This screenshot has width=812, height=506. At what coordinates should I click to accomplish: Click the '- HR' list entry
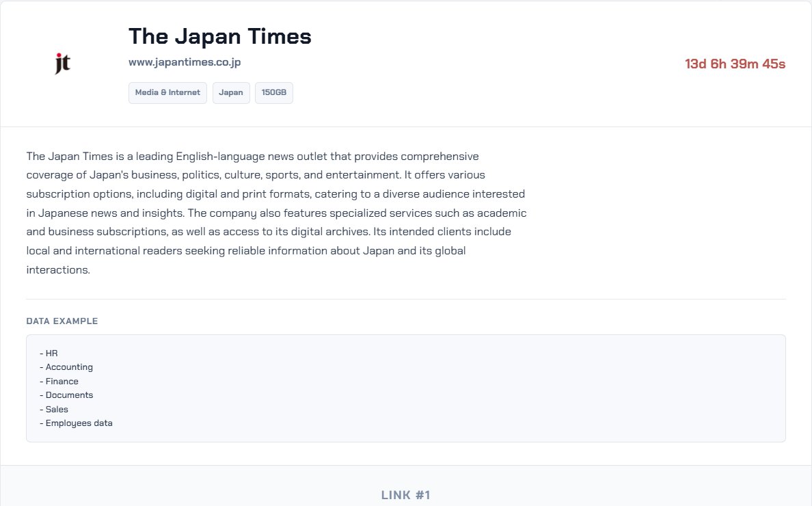49,354
